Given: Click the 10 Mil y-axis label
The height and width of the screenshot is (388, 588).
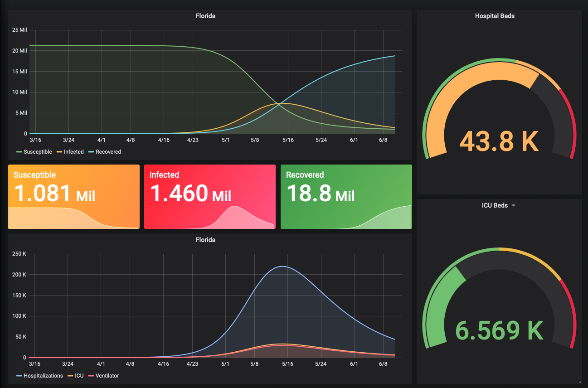Looking at the screenshot, I should click(19, 92).
